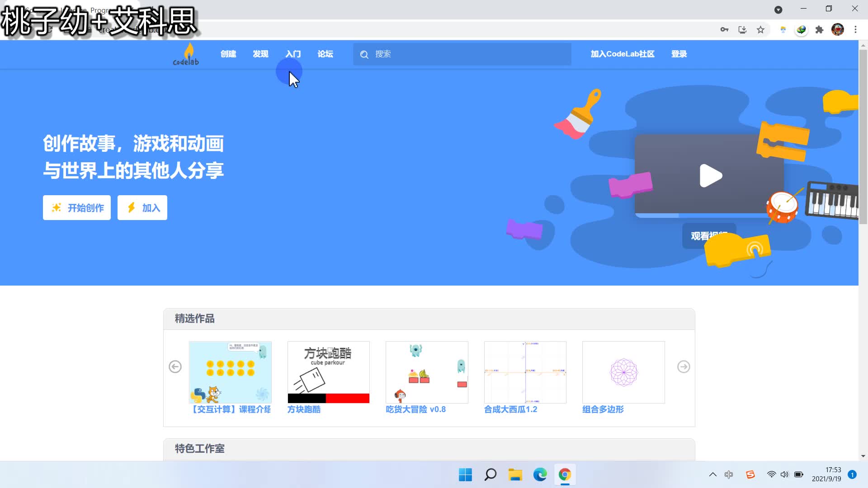Image resolution: width=868 pixels, height=488 pixels.
Task: Toggle Wi-Fi from the system tray
Action: (772, 474)
